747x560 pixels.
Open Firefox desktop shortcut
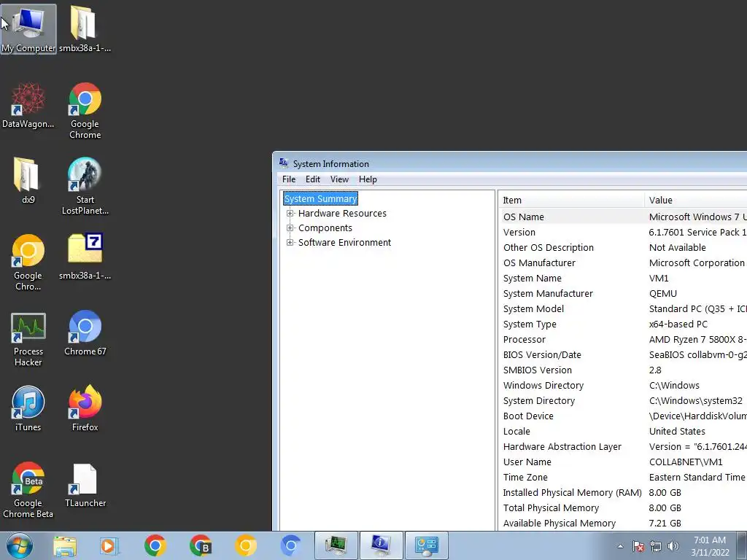point(85,409)
